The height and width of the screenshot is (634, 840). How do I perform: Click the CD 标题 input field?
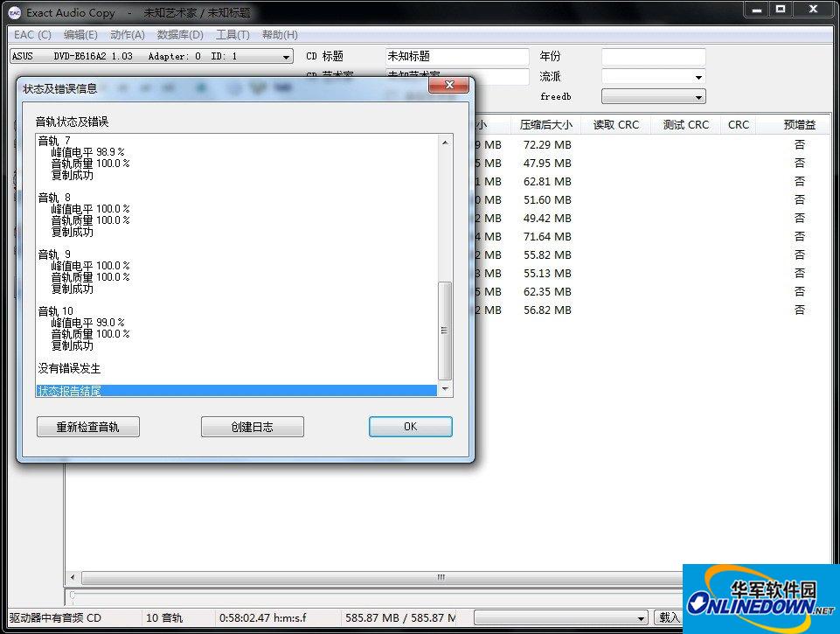pos(457,56)
